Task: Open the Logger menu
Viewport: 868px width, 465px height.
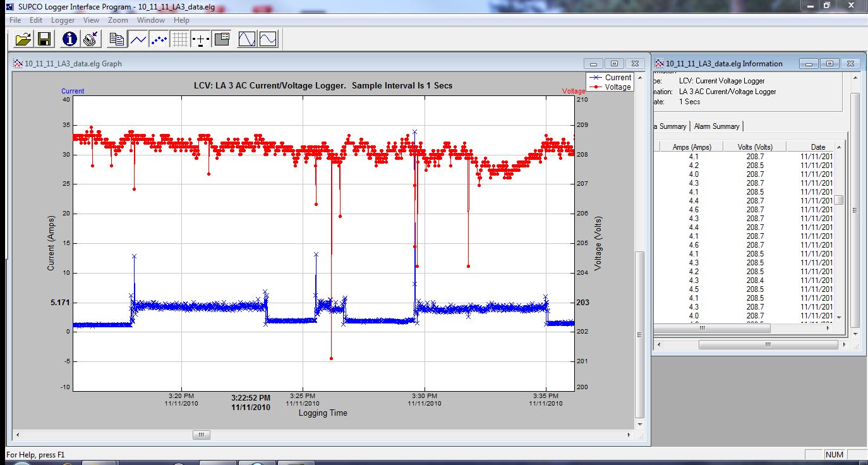Action: (63, 20)
